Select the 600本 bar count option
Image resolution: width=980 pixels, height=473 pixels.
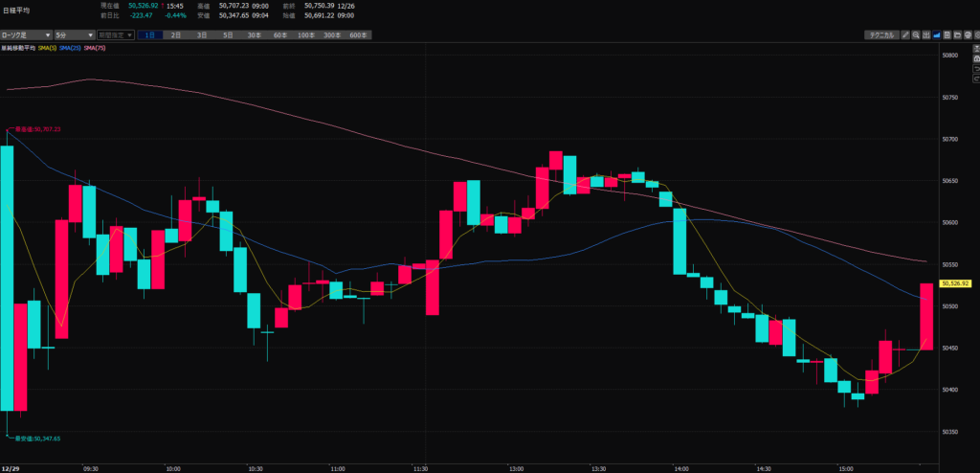pos(359,34)
